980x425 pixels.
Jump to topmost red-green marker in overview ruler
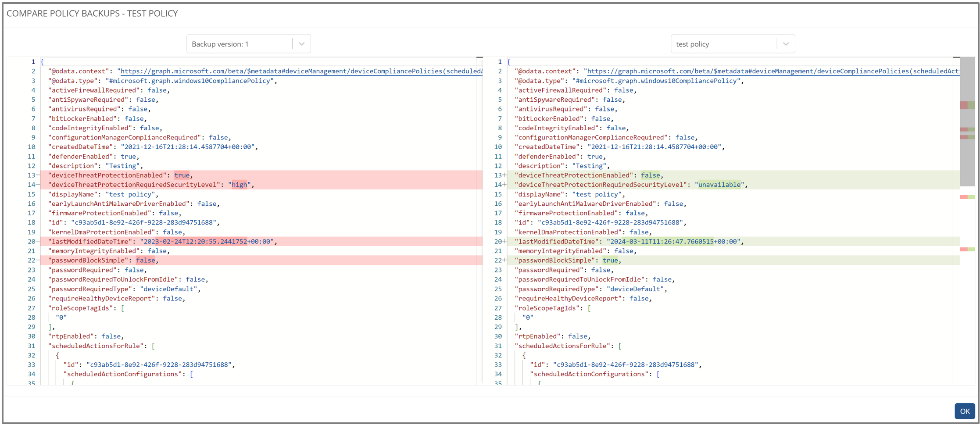[x=967, y=105]
